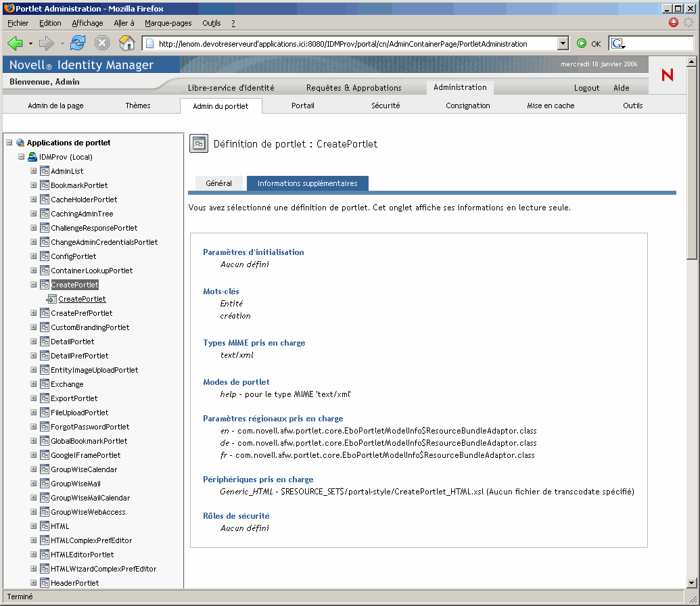Open the Thèmes admin tab
Image resolution: width=700 pixels, height=606 pixels.
coord(138,106)
